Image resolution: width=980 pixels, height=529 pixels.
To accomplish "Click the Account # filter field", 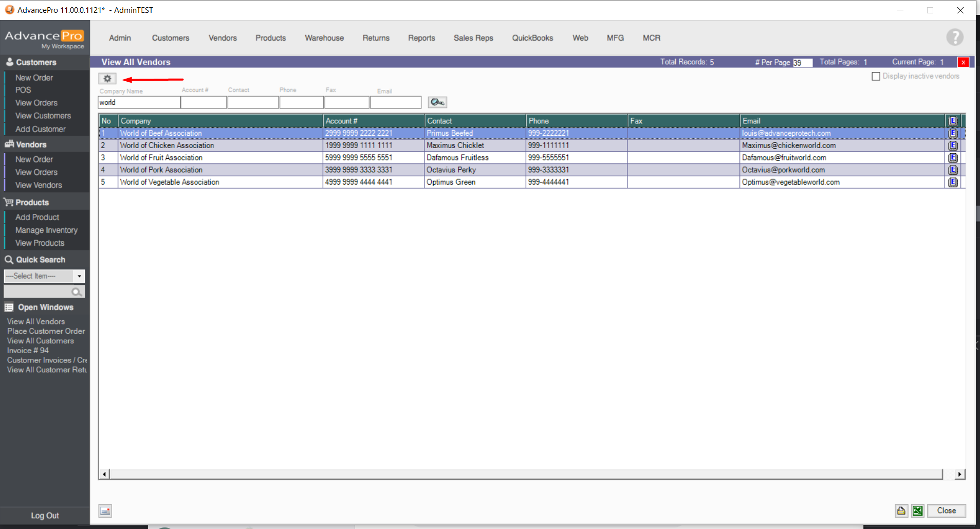I will point(204,102).
